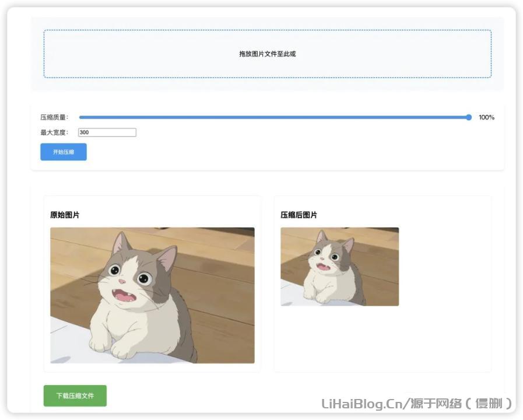
Task: Click the original cat image preview
Action: pyautogui.click(x=152, y=295)
